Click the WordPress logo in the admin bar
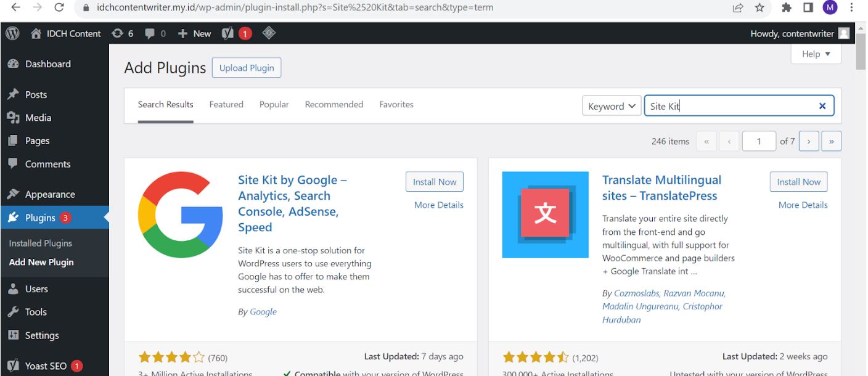Screen dimensions: 868x376 coord(13,33)
